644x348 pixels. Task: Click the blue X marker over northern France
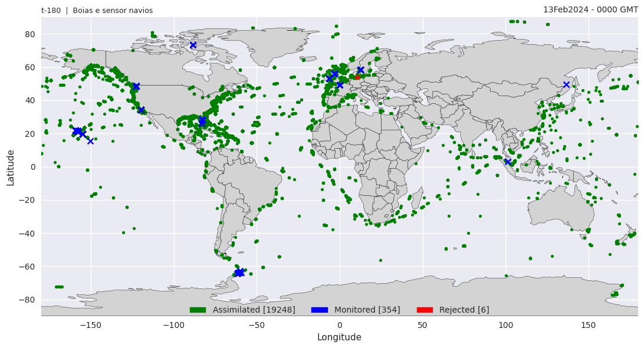(x=340, y=86)
